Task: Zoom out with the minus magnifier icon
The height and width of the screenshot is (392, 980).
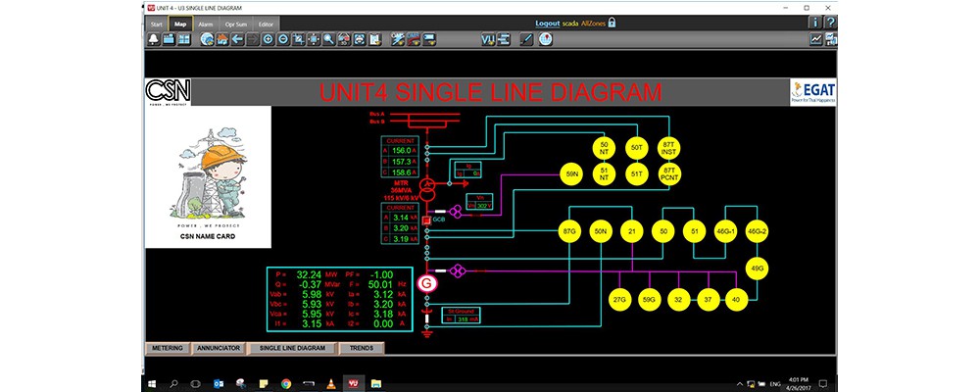Action: pos(283,39)
